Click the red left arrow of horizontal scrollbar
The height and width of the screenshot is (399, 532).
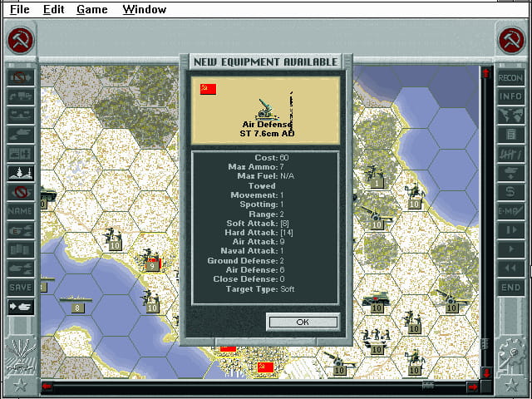(47, 387)
